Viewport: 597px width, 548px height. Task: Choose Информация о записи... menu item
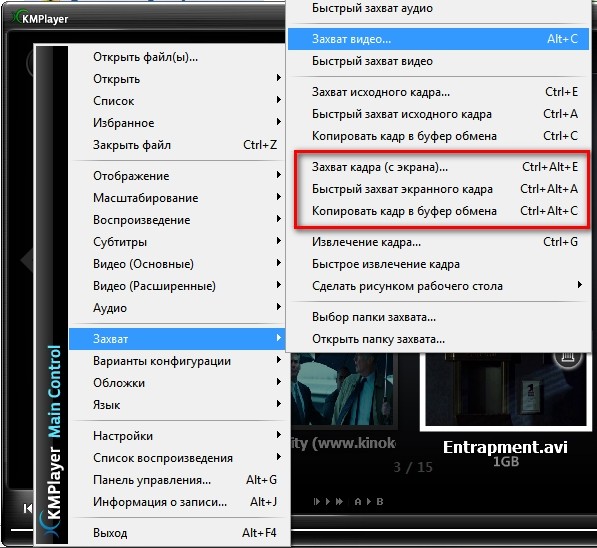coord(177,502)
